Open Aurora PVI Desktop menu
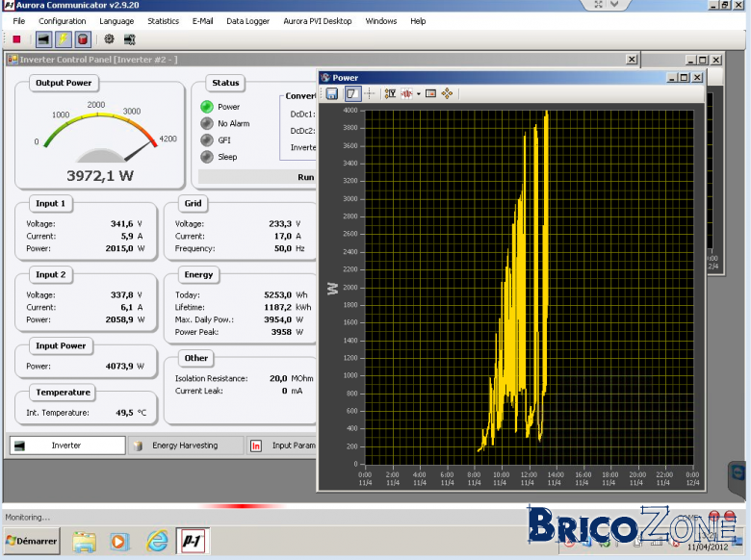751x560 pixels. click(317, 21)
